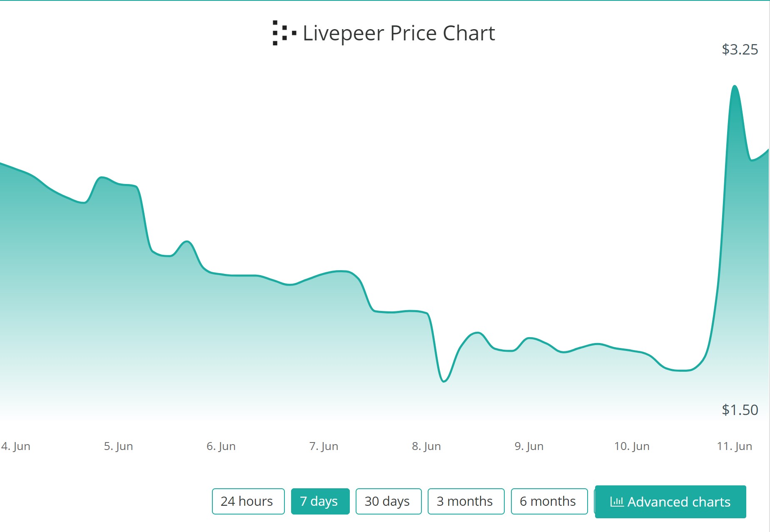
Task: Click the bar chart icon in Advanced charts
Action: pos(616,502)
